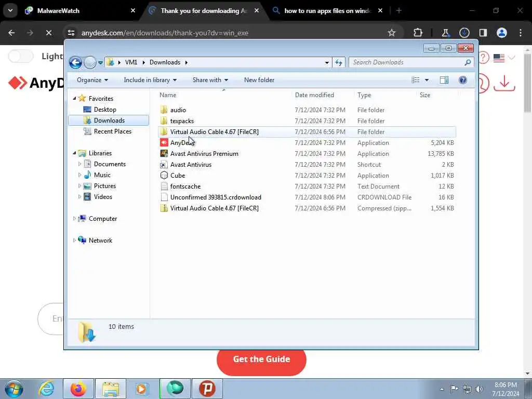532x399 pixels.
Task: Click Downloads in the breadcrumb path
Action: point(165,62)
